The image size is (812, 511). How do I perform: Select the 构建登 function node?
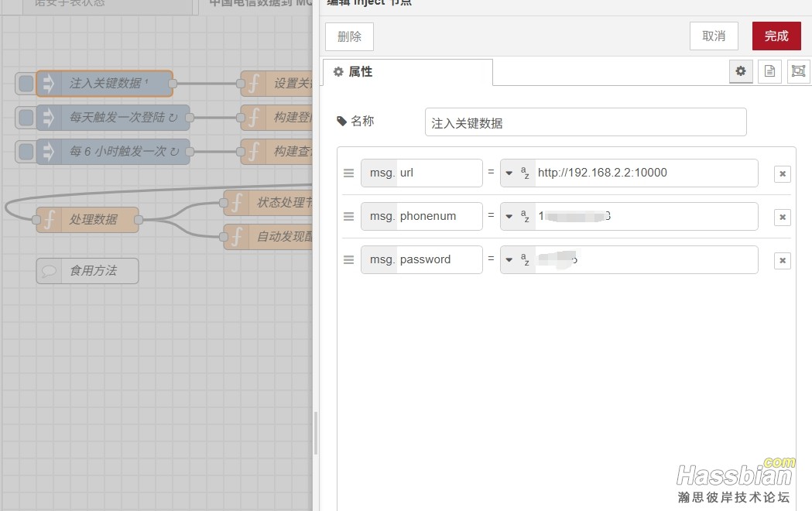276,118
